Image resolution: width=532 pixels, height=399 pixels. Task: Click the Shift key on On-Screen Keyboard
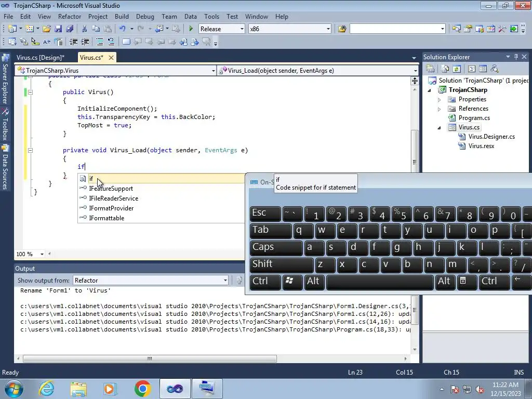tap(281, 264)
